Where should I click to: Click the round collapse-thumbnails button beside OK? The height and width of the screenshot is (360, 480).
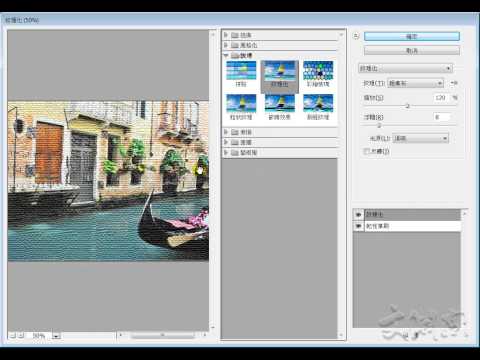click(x=356, y=36)
